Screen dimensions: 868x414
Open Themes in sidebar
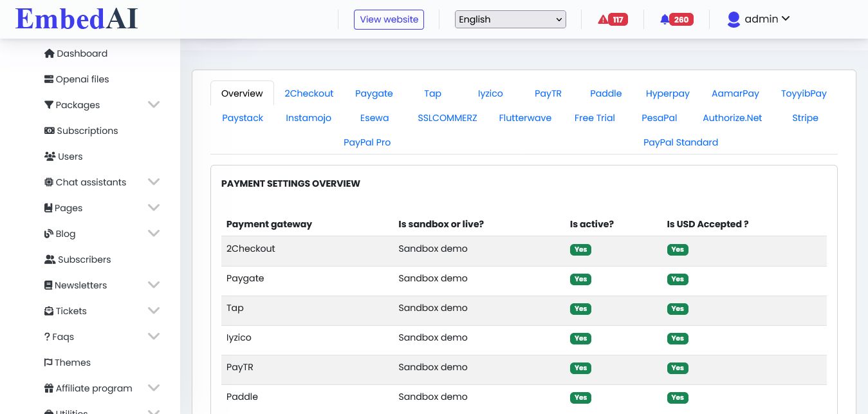point(73,362)
